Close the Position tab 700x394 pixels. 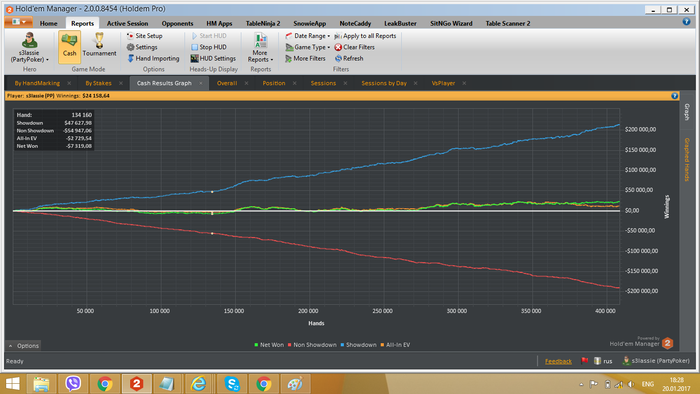tap(295, 83)
